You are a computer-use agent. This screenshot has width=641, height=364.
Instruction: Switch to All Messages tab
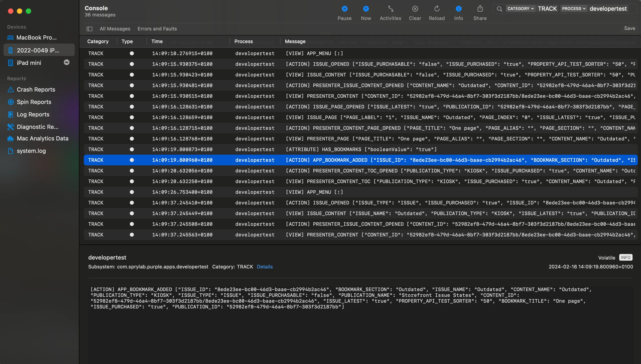pos(115,29)
